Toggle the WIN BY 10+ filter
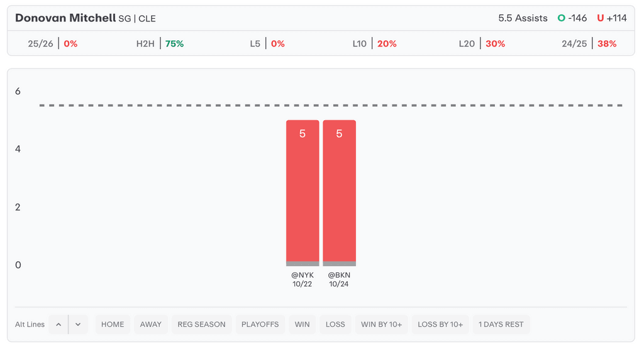Screen dimensions: 644x353 click(x=382, y=325)
